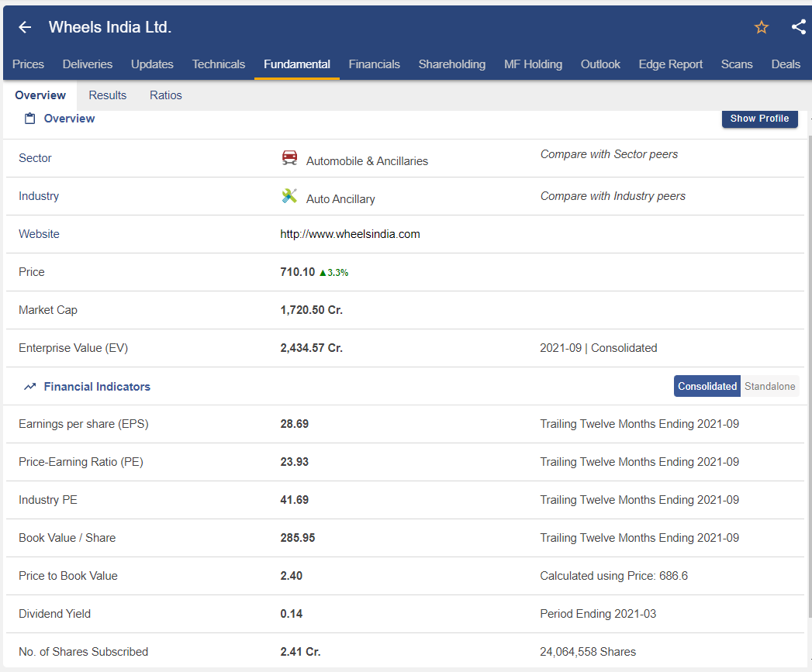
Task: Click the Show Profile button
Action: [760, 119]
